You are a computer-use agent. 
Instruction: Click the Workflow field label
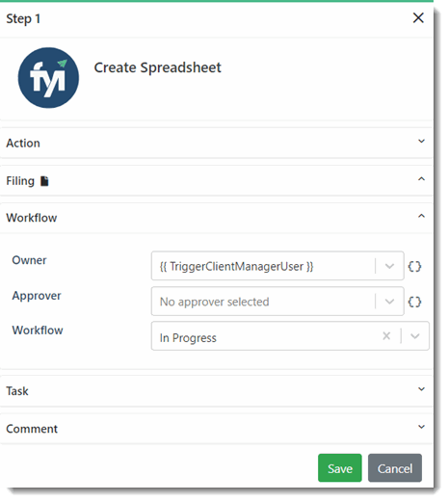tap(38, 330)
